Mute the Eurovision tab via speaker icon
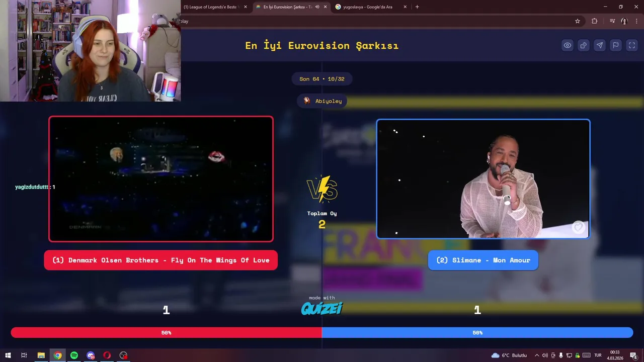This screenshot has height=362, width=644. (x=317, y=7)
